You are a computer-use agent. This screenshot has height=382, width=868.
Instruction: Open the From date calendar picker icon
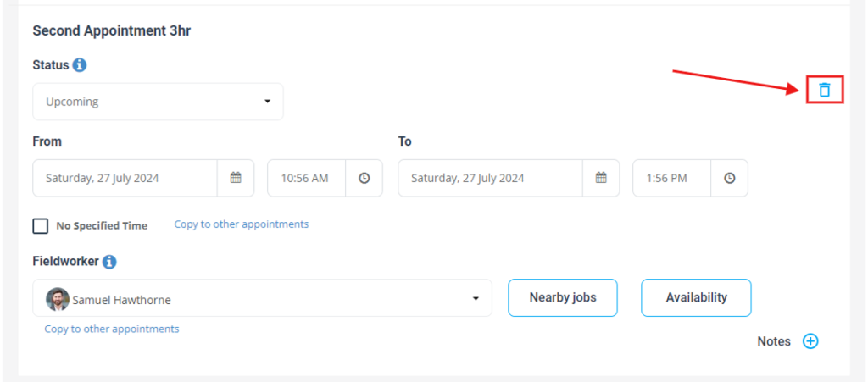coord(236,178)
